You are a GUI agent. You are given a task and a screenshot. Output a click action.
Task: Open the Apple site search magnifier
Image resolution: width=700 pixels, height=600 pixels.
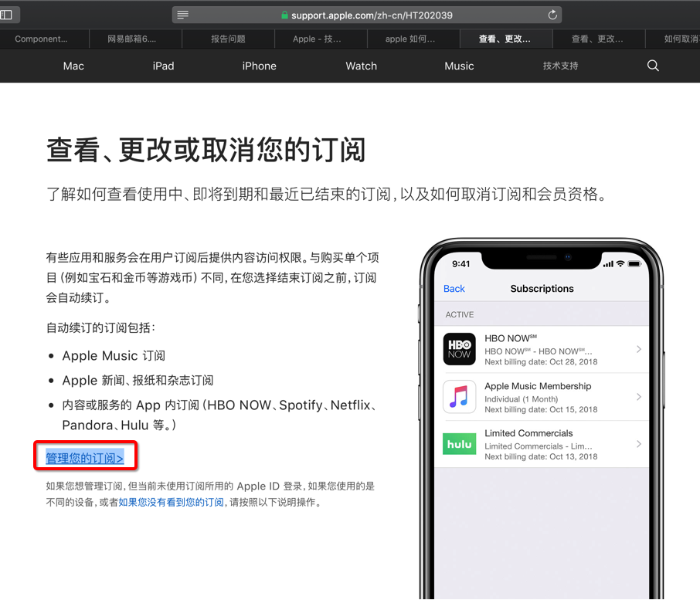(x=653, y=66)
